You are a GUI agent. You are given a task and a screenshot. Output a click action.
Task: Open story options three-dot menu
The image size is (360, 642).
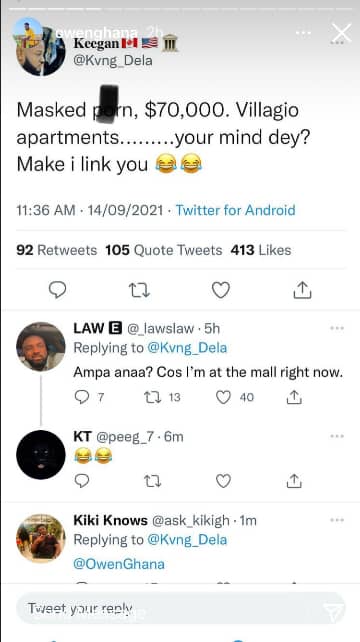tap(303, 33)
